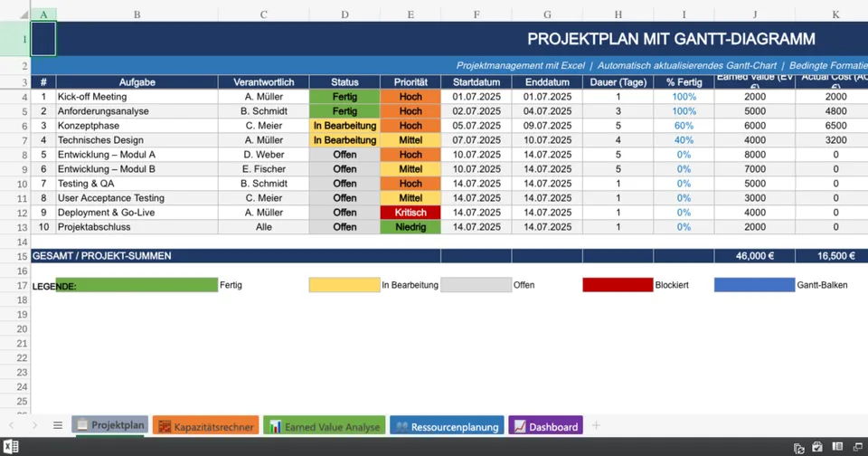This screenshot has height=456, width=868.
Task: Click the gray Offen legend swatch
Action: (x=476, y=285)
